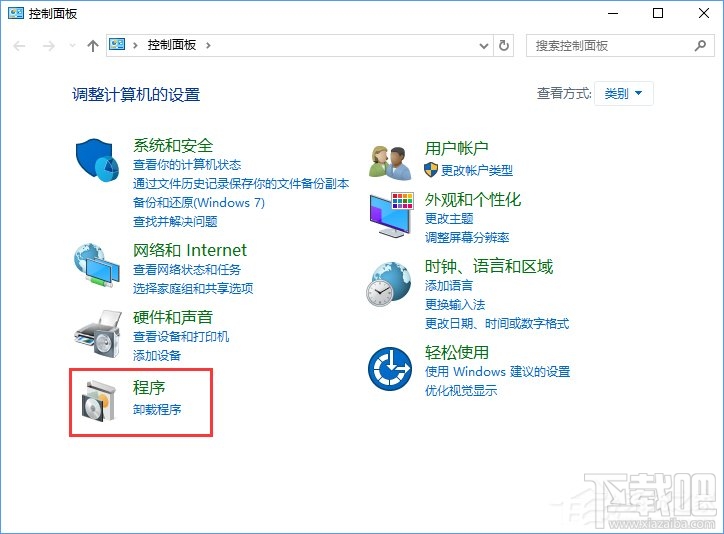Viewport: 724px width, 534px height.
Task: Open the 硬件和声音 printer icon
Action: click(97, 333)
